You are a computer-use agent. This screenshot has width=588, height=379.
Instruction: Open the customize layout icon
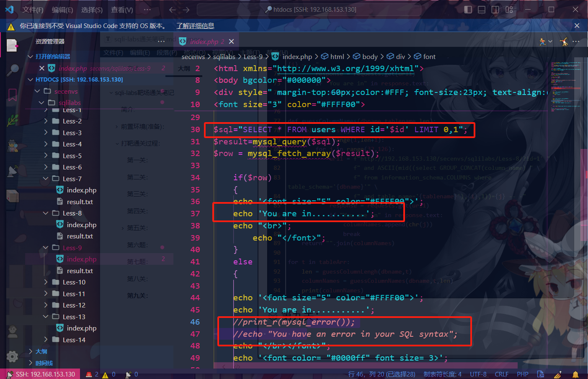(x=509, y=10)
